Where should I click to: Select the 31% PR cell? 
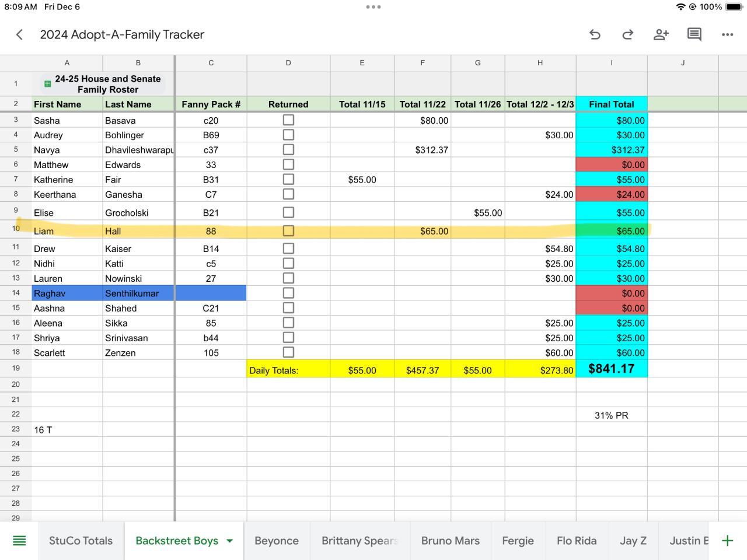click(612, 415)
